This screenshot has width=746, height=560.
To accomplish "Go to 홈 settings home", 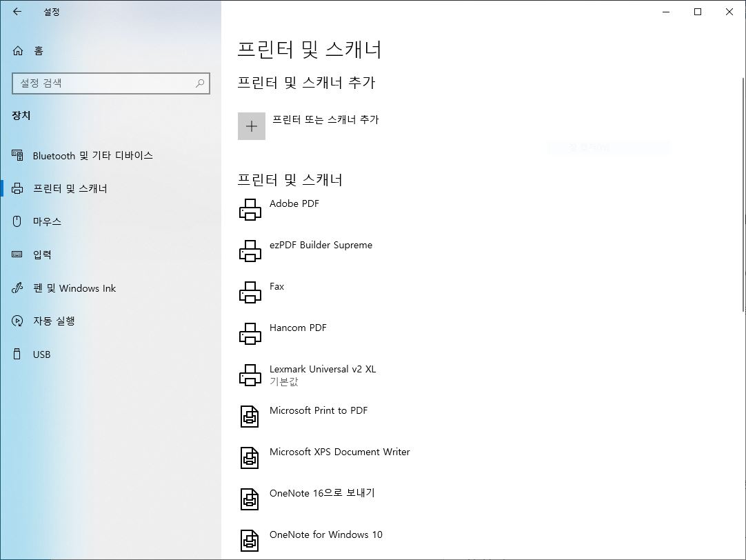I will tap(39, 51).
